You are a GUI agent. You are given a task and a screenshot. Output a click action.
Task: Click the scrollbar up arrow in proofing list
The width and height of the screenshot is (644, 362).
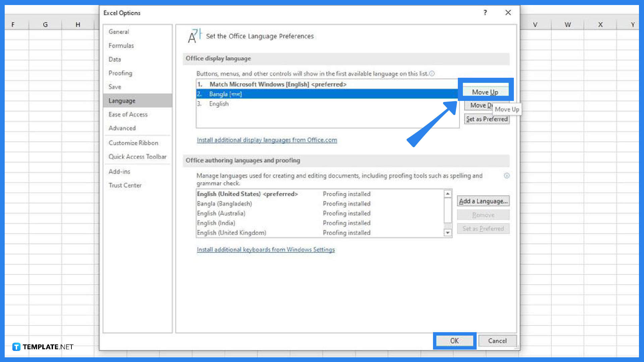[x=448, y=194]
